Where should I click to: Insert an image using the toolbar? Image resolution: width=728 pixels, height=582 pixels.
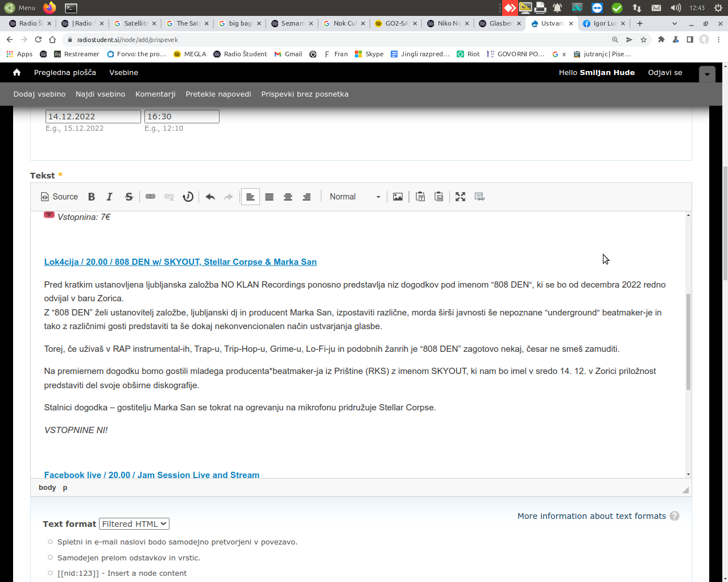click(x=398, y=197)
